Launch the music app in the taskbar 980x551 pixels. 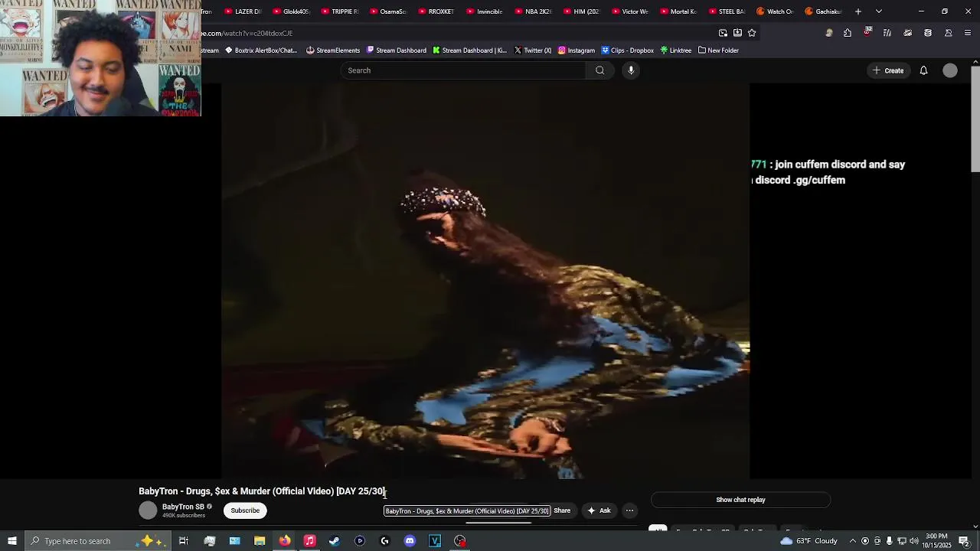click(309, 541)
